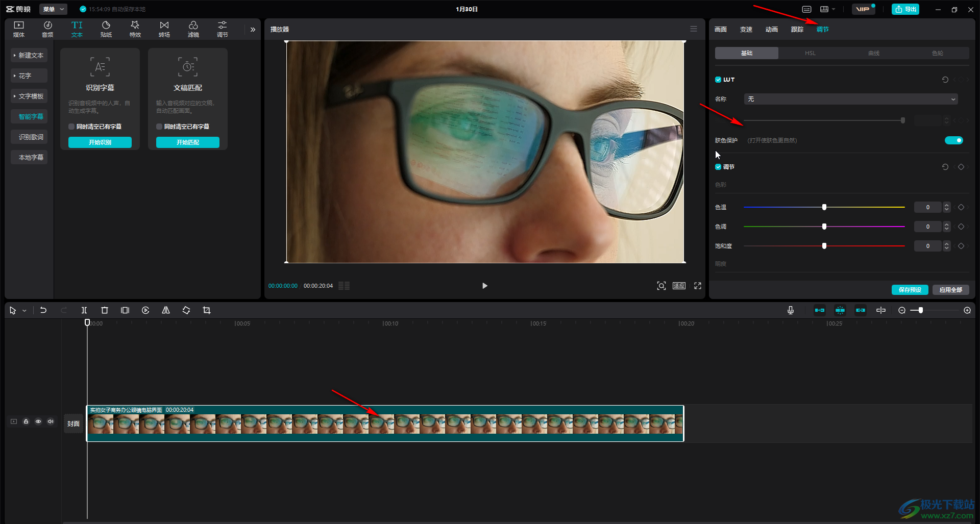The image size is (980, 524).
Task: Expand more top toolbar tabs with double arrow
Action: pyautogui.click(x=253, y=30)
